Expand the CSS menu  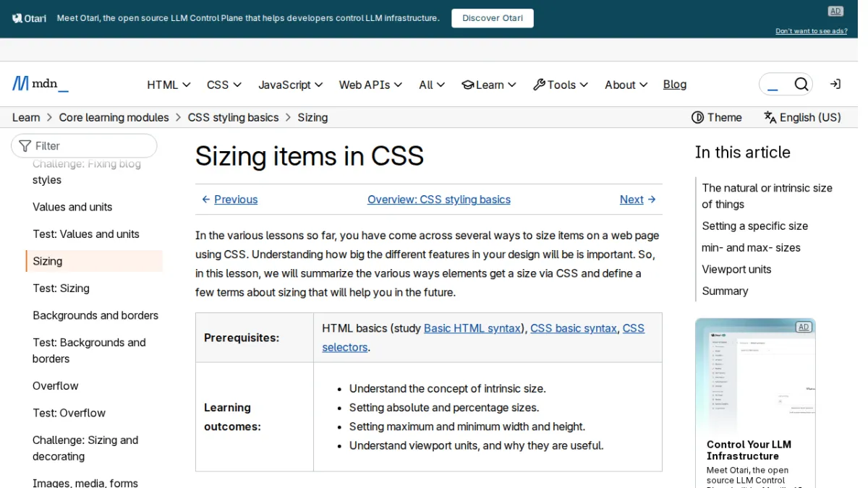(224, 85)
